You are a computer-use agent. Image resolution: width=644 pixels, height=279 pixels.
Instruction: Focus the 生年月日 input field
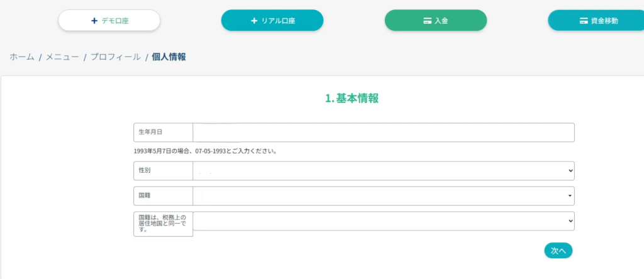point(384,133)
